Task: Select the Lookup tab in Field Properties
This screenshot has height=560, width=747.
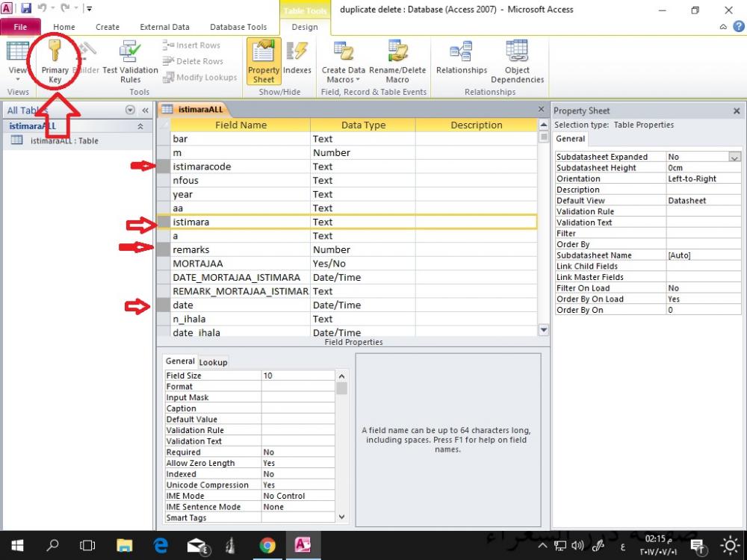Action: pyautogui.click(x=213, y=362)
